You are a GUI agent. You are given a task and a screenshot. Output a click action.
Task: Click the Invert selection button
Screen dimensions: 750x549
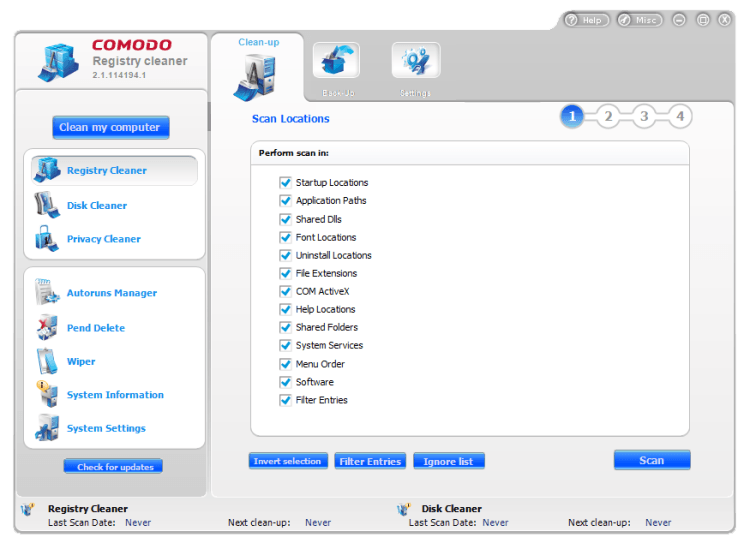tap(288, 461)
